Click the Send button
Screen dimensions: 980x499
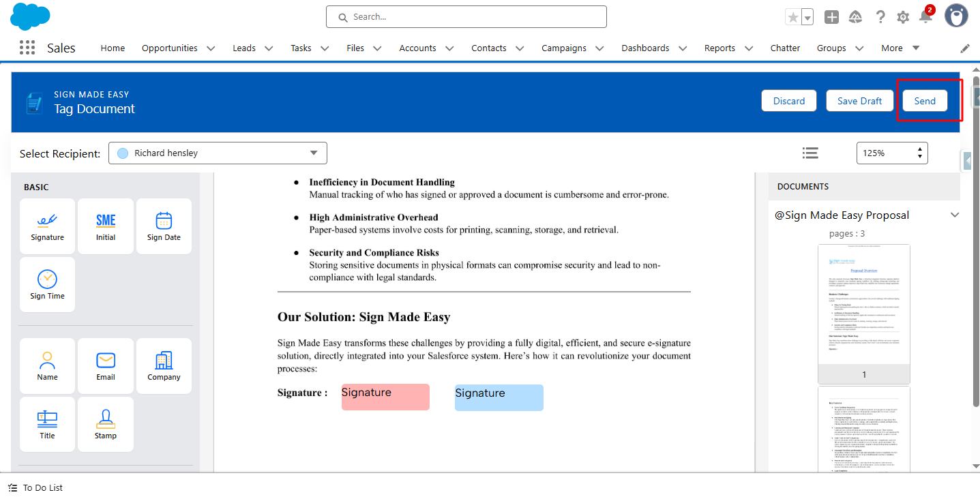pyautogui.click(x=925, y=101)
